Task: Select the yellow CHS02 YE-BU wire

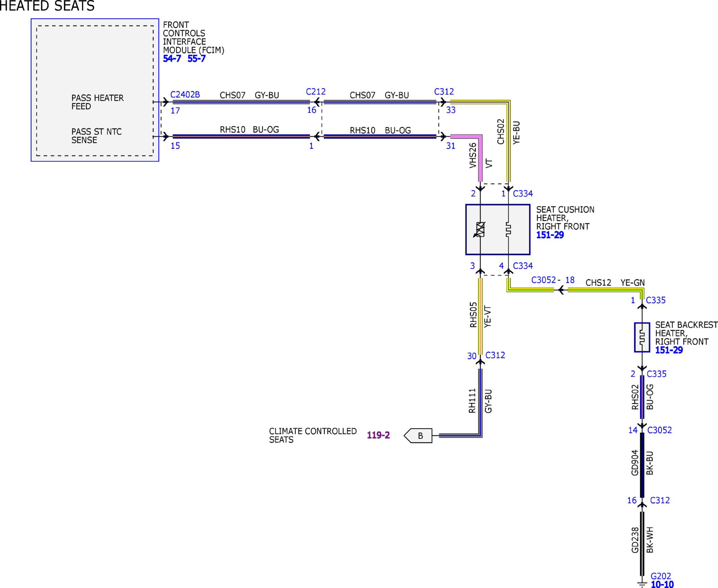Action: 508,141
